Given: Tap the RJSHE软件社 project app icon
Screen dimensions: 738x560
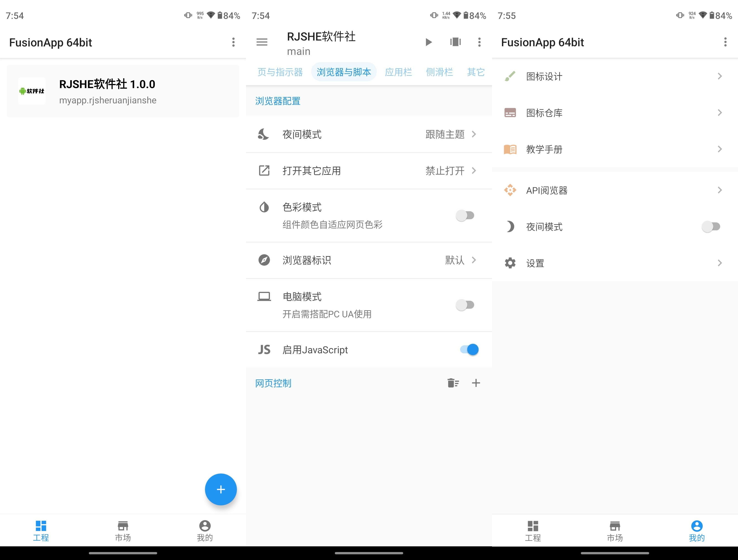Looking at the screenshot, I should point(32,91).
